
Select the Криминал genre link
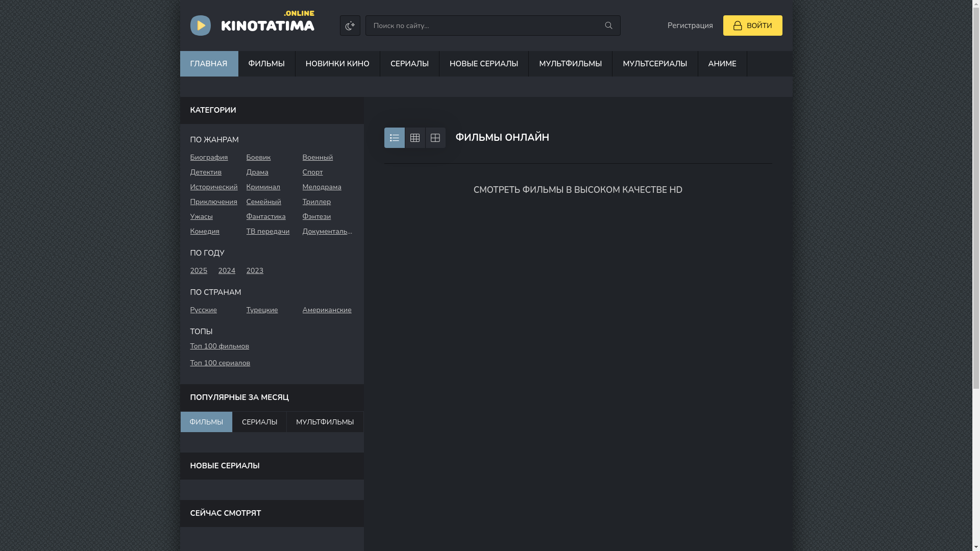[x=263, y=187]
